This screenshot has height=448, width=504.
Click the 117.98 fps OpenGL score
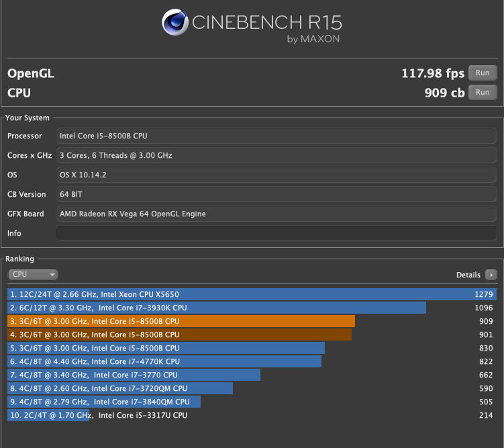pyautogui.click(x=433, y=74)
